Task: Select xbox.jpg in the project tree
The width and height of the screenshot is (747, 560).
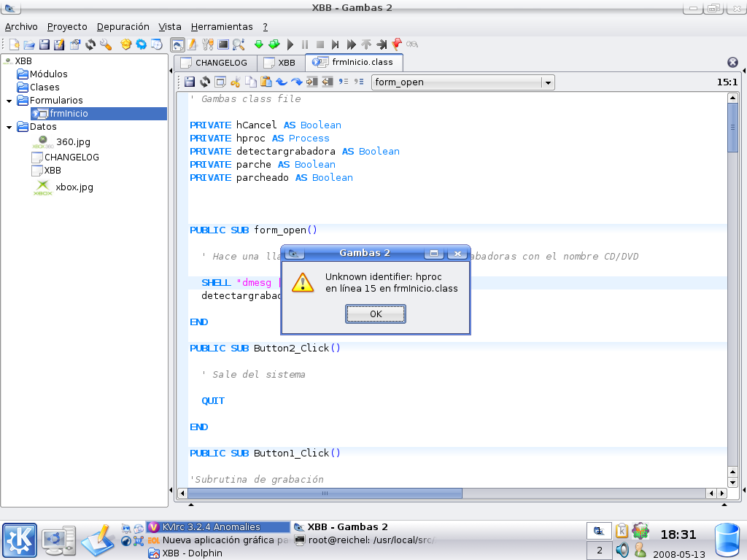Action: 74,187
